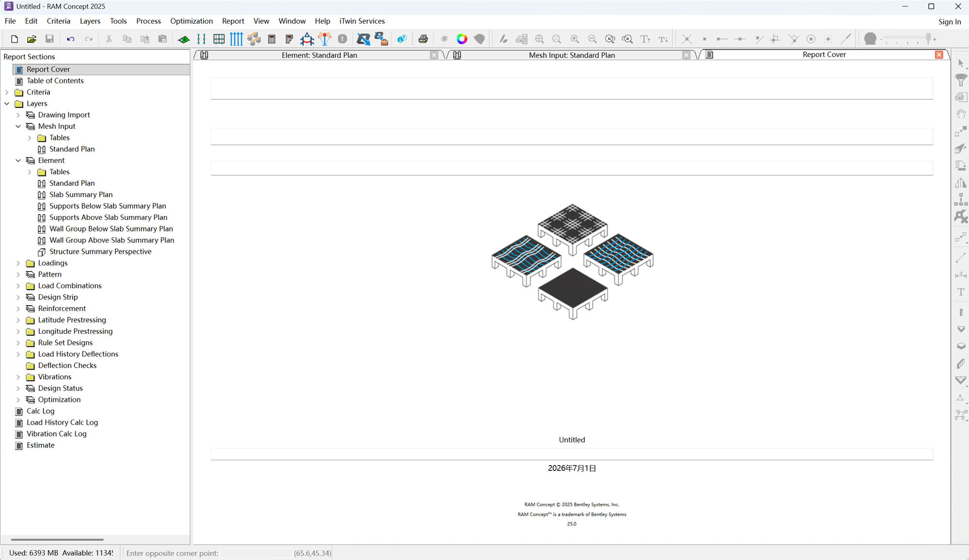Open Slab Summary Plan in tree
Screen dimensions: 969x560
point(81,195)
